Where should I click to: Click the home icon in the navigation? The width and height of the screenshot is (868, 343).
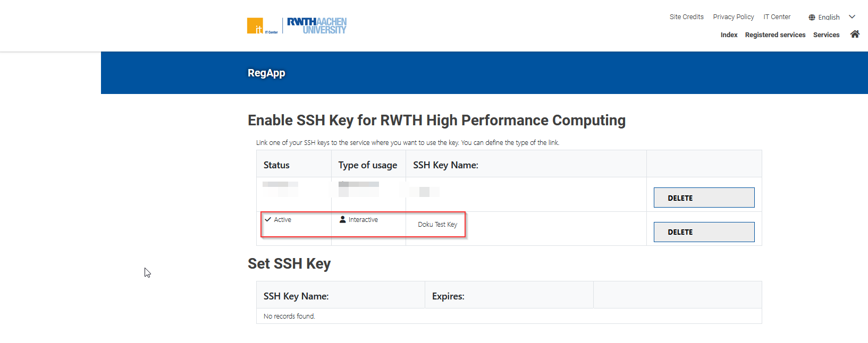coord(855,35)
